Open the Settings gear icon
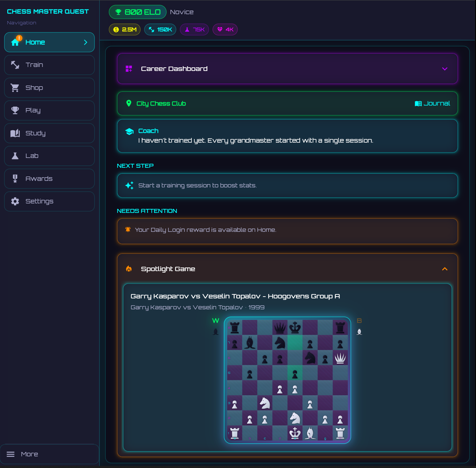The image size is (476, 468). tap(15, 201)
